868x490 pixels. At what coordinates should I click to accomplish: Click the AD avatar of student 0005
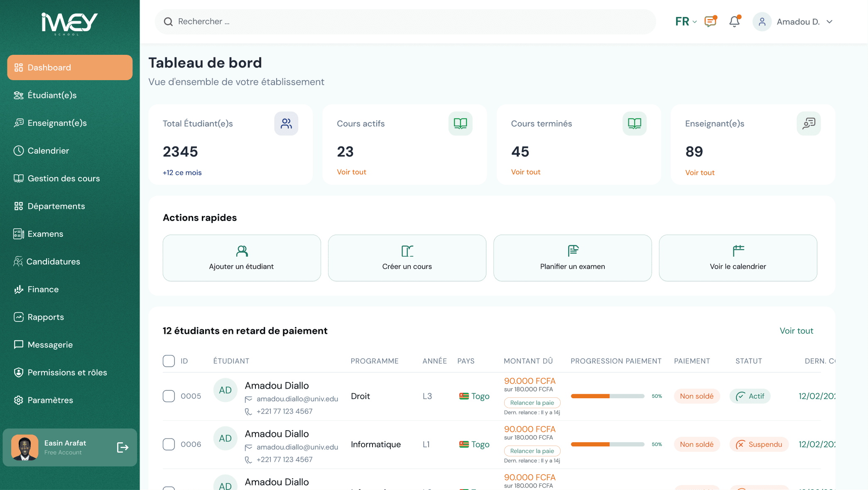tap(225, 390)
